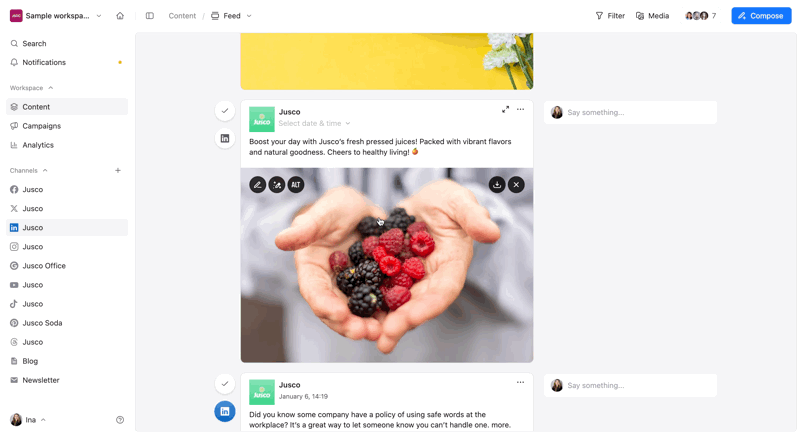Open the help question mark icon
This screenshot has width=800, height=435.
pos(120,420)
